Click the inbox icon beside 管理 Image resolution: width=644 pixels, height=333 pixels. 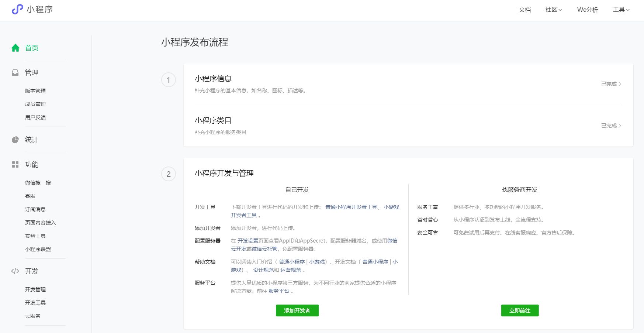[x=15, y=72]
